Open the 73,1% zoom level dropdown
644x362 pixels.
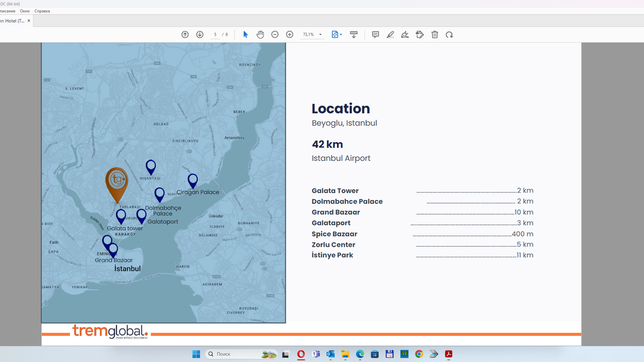click(x=320, y=35)
